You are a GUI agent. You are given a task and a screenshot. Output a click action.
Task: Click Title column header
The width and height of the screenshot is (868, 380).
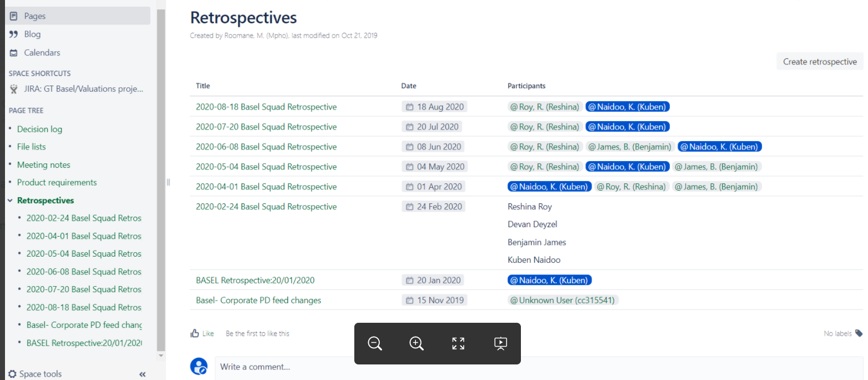tap(203, 86)
